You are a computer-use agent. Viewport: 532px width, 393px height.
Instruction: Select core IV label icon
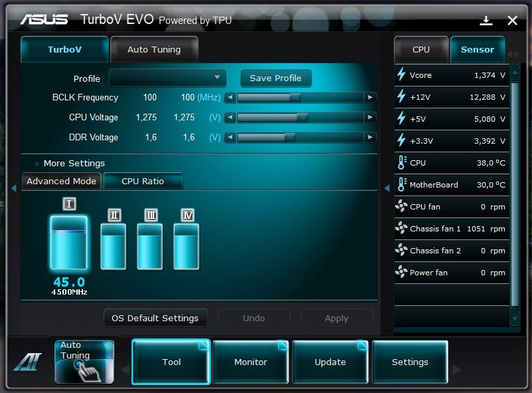pos(187,215)
